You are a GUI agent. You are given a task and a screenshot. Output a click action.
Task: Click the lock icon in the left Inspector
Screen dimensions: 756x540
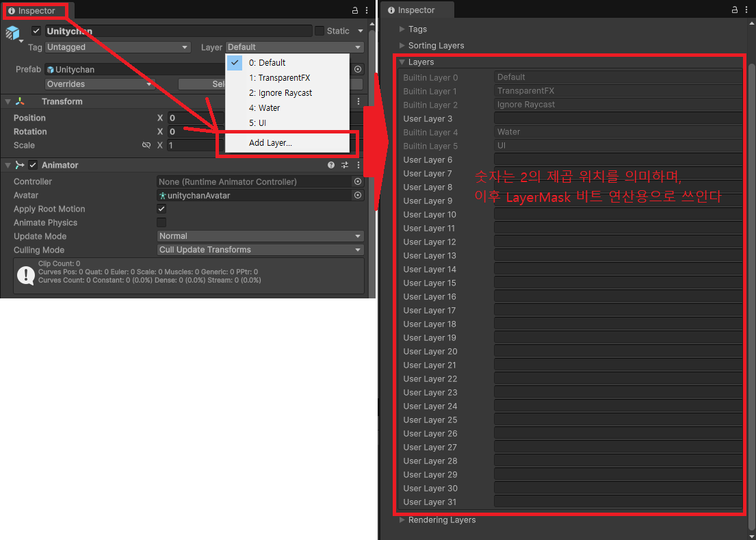tap(355, 10)
